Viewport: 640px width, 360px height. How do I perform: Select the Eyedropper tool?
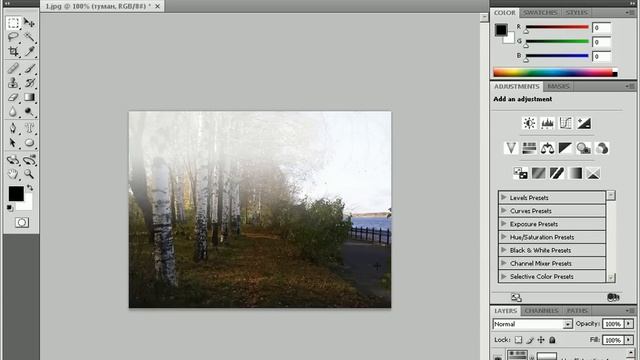pos(29,51)
